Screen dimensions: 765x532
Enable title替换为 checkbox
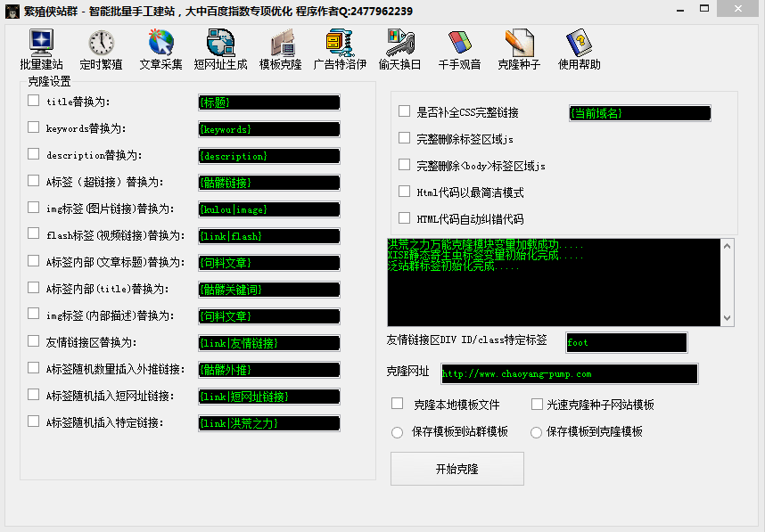pyautogui.click(x=34, y=101)
